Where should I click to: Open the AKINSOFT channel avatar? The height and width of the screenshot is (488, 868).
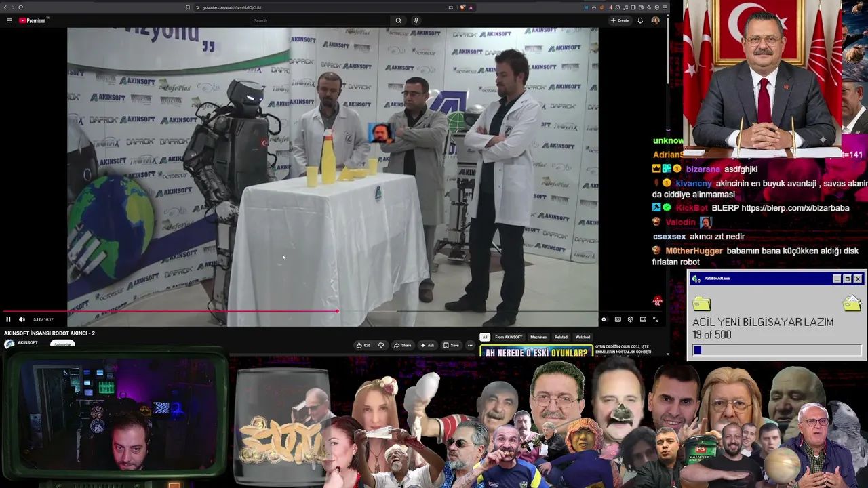click(9, 344)
